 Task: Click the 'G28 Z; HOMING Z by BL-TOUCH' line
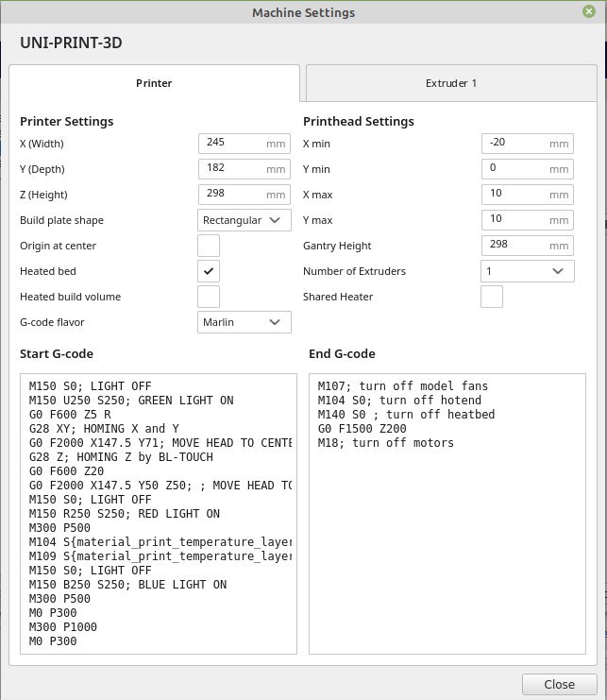[121, 457]
